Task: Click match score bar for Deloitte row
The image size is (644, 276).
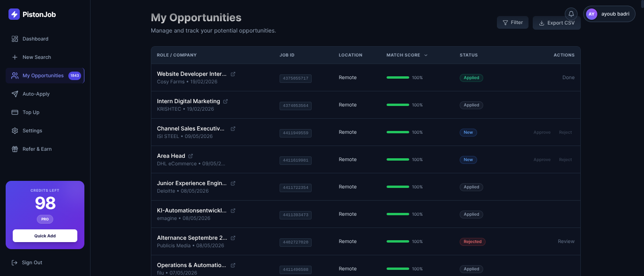Action: pyautogui.click(x=398, y=187)
